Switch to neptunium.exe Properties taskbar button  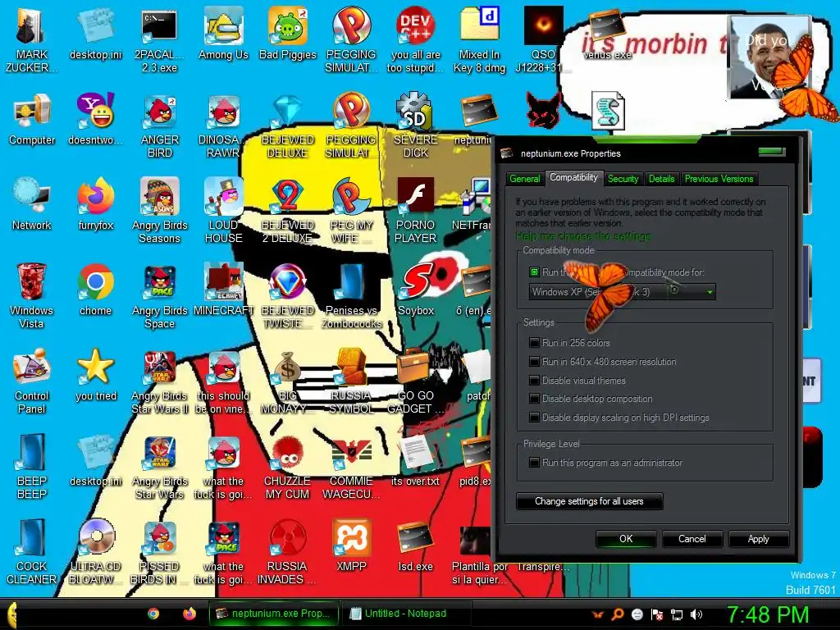pyautogui.click(x=274, y=614)
